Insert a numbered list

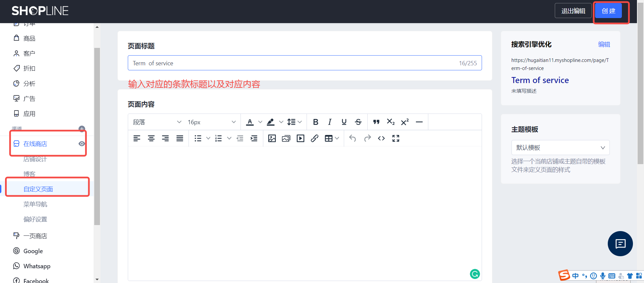(218, 138)
